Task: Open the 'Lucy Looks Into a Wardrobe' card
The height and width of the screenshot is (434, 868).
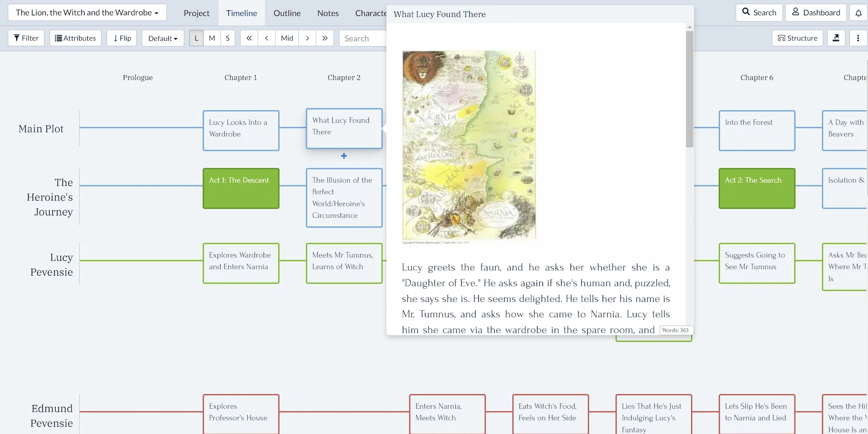Action: (241, 130)
